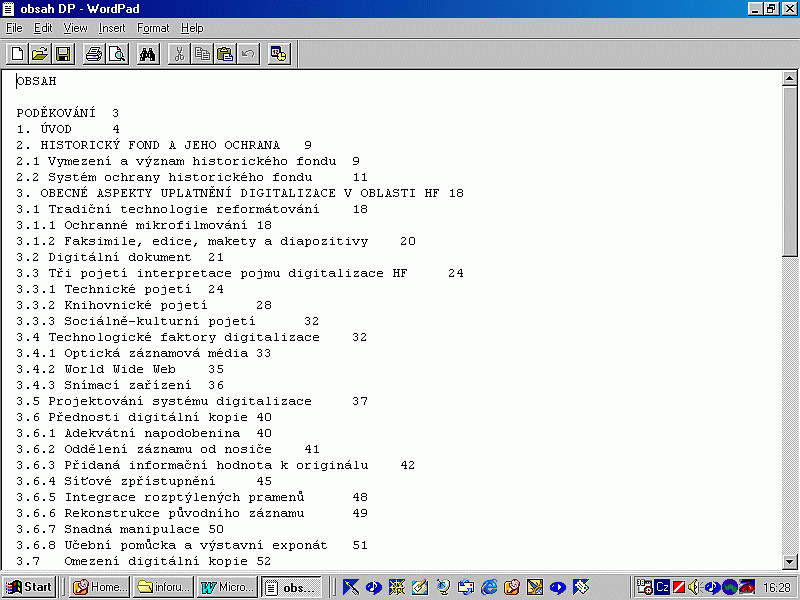This screenshot has height=600, width=800.
Task: Click the vertical scrollbar thumb
Action: pyautogui.click(x=790, y=171)
